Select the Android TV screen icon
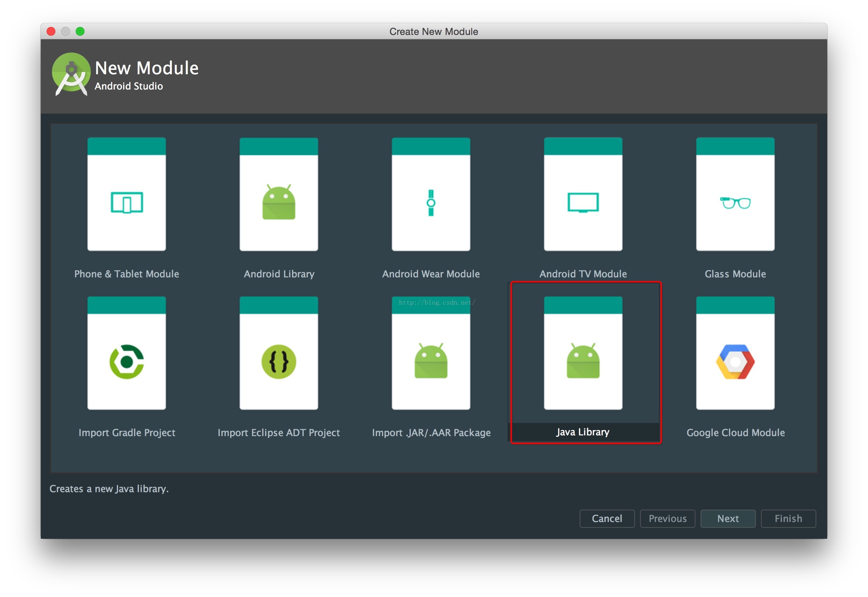The image size is (868, 597). 583,202
